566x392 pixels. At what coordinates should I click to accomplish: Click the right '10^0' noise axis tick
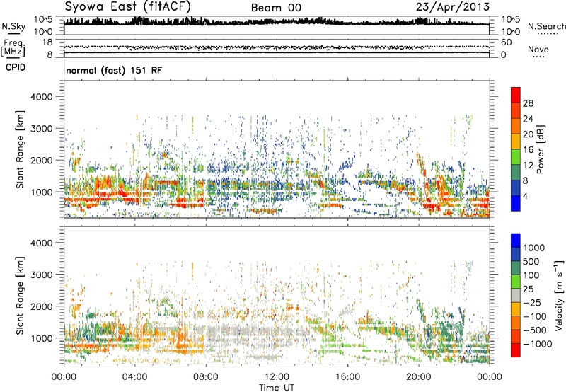point(510,32)
